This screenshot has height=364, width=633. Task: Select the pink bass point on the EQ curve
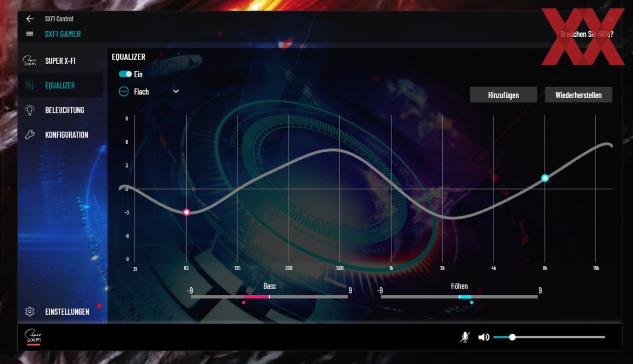click(x=187, y=212)
